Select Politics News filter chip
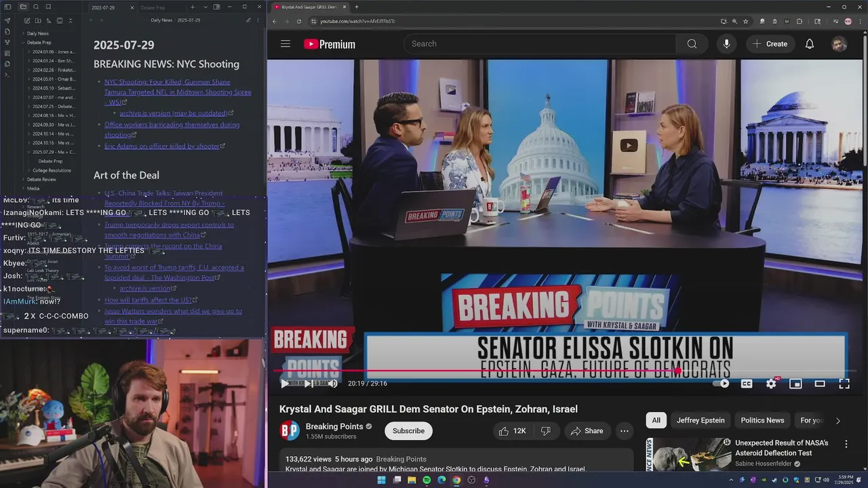 pos(762,420)
